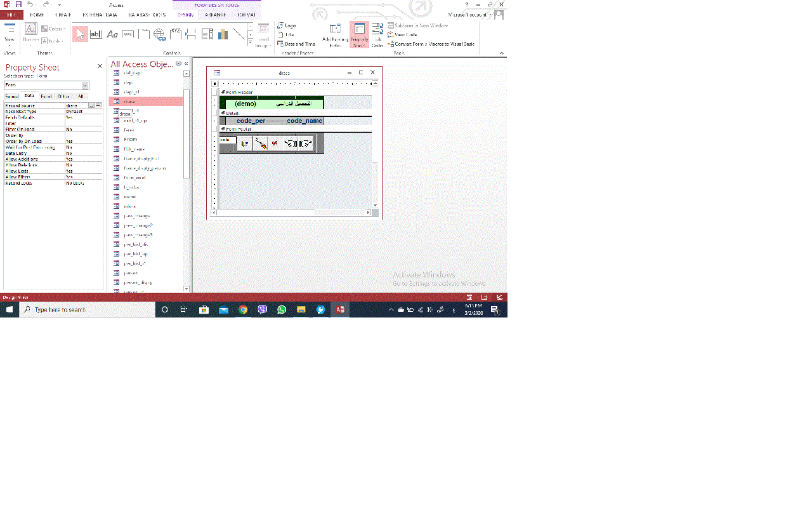
Task: Collapse the navigation pane with double chevron
Action: point(187,64)
